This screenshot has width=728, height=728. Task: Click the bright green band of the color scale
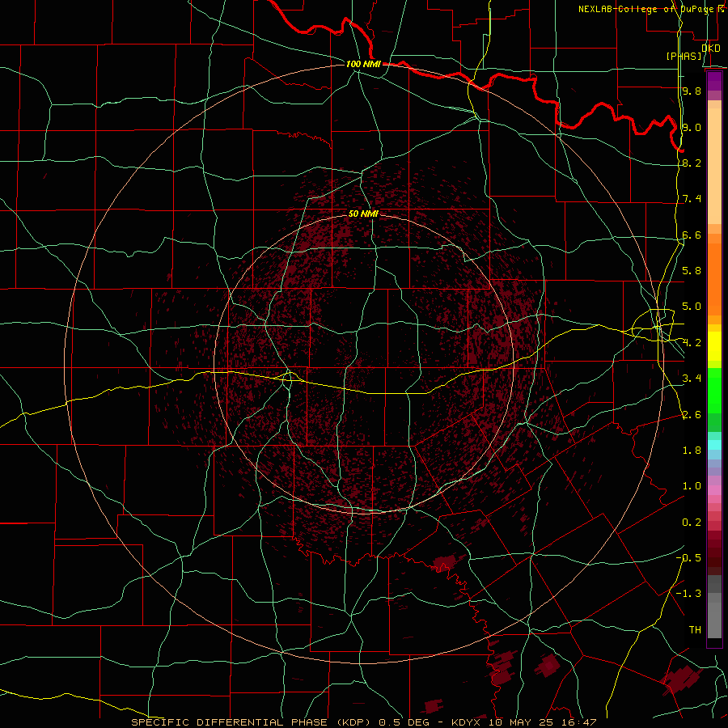coord(714,391)
